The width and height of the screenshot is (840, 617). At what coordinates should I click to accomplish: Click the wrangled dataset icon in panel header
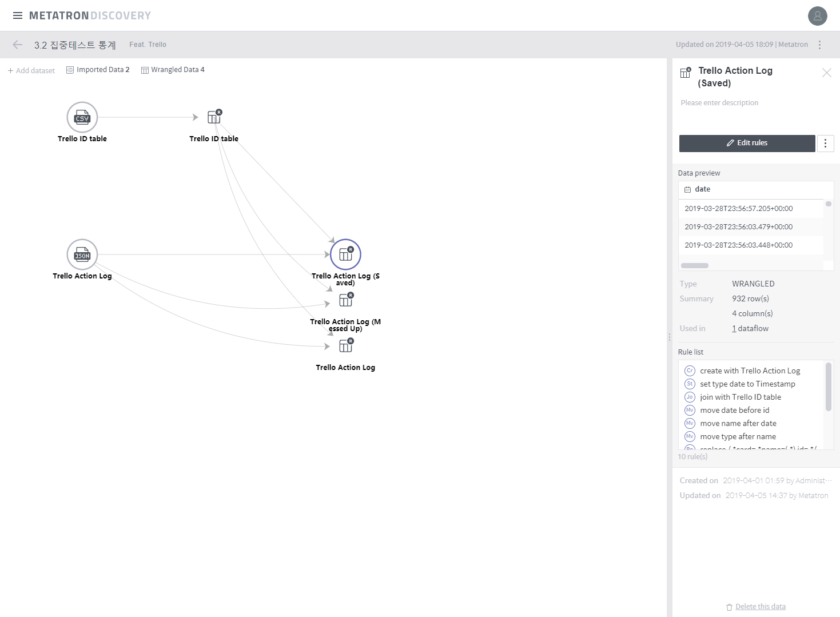click(685, 73)
